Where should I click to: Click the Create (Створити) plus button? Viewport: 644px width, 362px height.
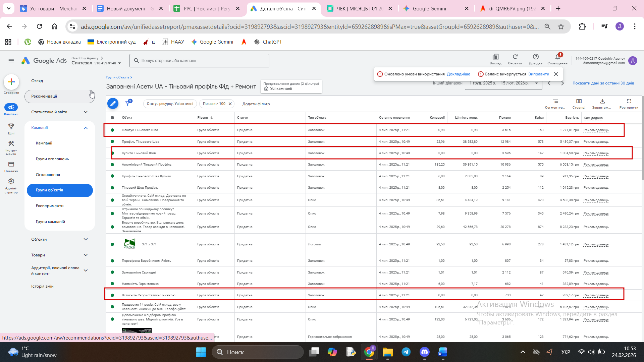coord(11,82)
